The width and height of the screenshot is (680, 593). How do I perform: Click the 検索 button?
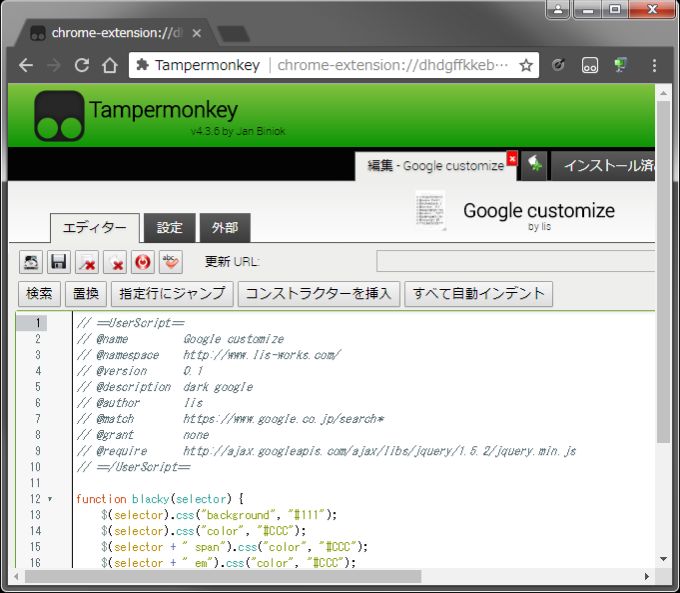click(x=39, y=294)
